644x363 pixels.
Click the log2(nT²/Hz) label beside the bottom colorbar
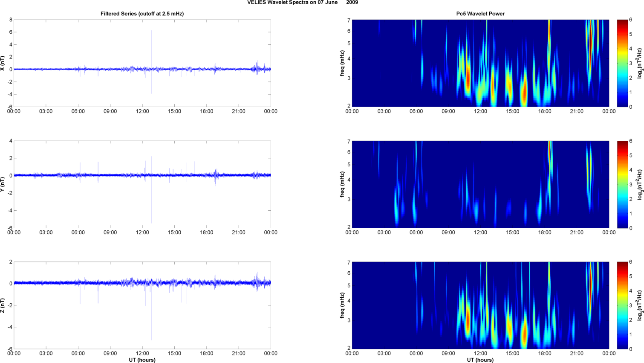[x=640, y=305]
